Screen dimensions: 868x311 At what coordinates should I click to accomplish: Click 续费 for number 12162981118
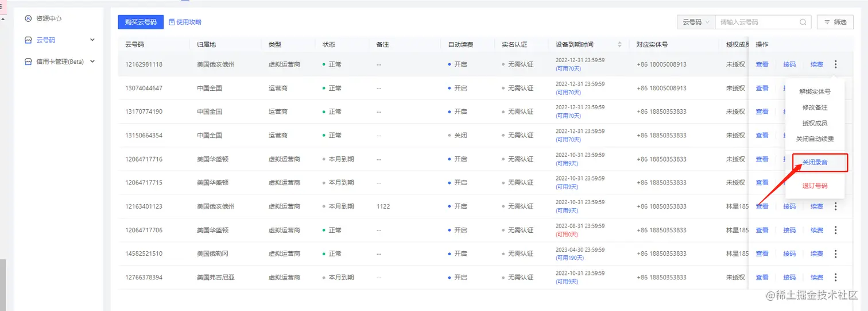817,64
